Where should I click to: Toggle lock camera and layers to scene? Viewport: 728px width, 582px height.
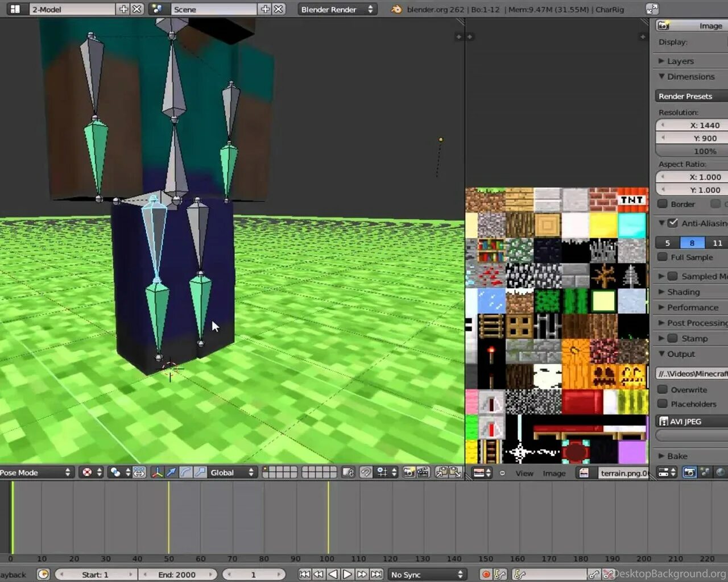[x=348, y=472]
